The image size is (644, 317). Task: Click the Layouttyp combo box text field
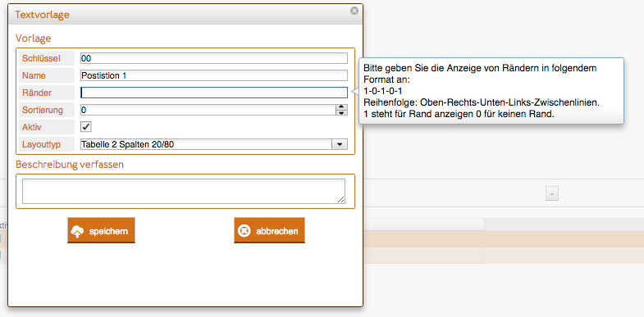(206, 144)
